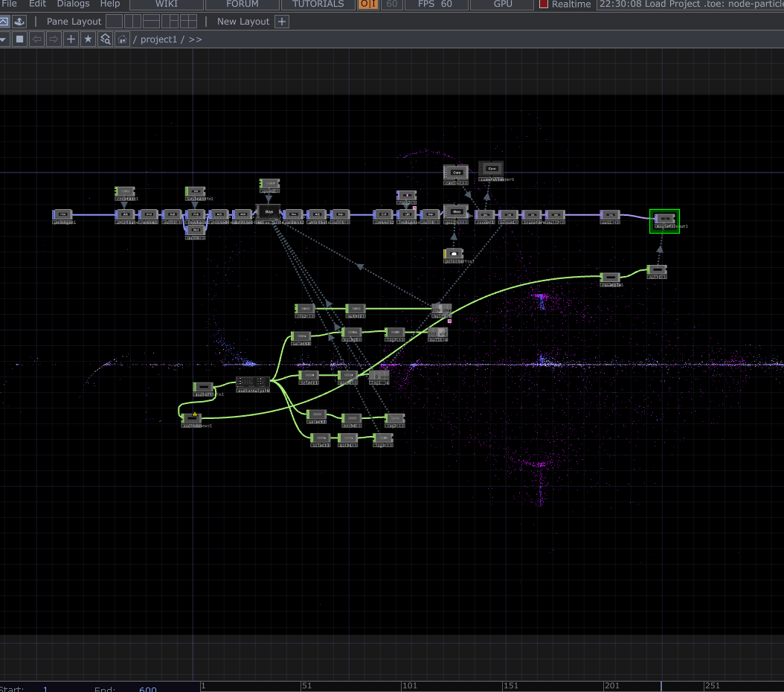This screenshot has height=692, width=784.
Task: Open the File menu
Action: coord(8,4)
